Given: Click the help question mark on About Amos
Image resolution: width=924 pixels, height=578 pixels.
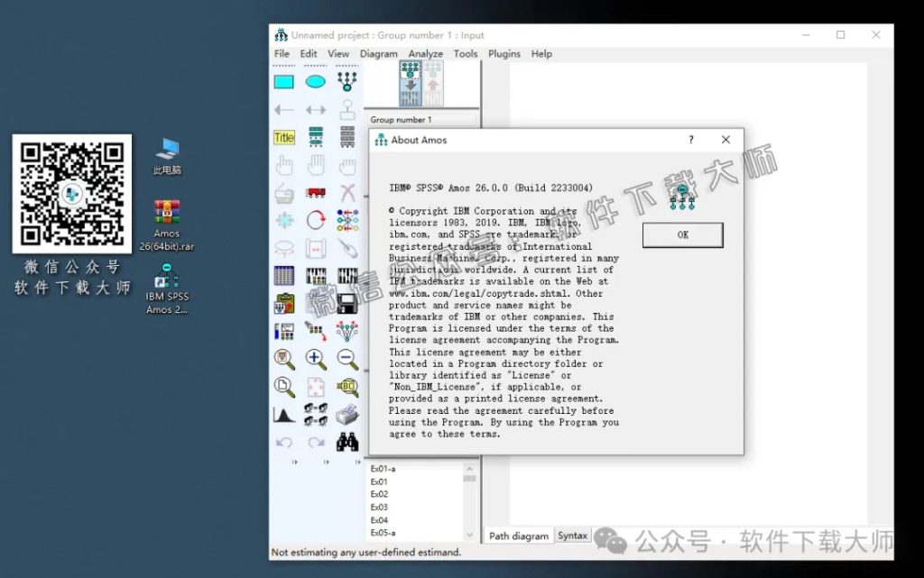Looking at the screenshot, I should [x=690, y=140].
